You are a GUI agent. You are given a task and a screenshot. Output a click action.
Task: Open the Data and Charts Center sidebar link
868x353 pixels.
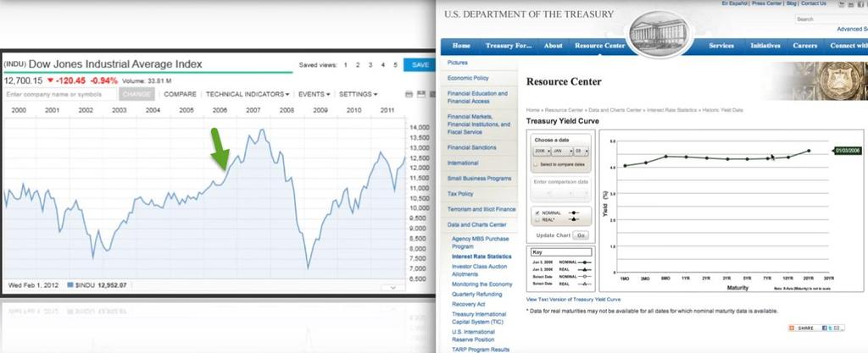tap(476, 225)
